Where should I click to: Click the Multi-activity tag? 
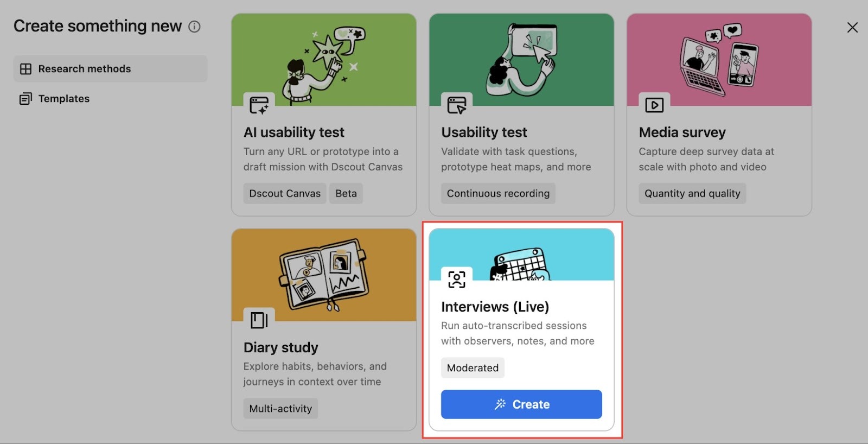(280, 409)
